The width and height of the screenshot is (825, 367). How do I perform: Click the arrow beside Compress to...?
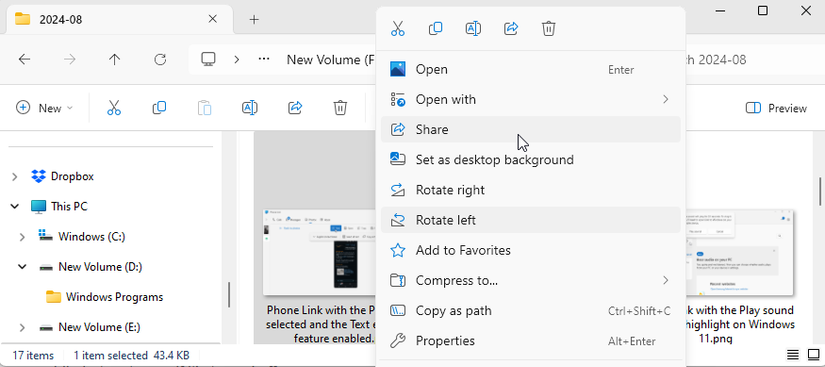click(x=666, y=280)
